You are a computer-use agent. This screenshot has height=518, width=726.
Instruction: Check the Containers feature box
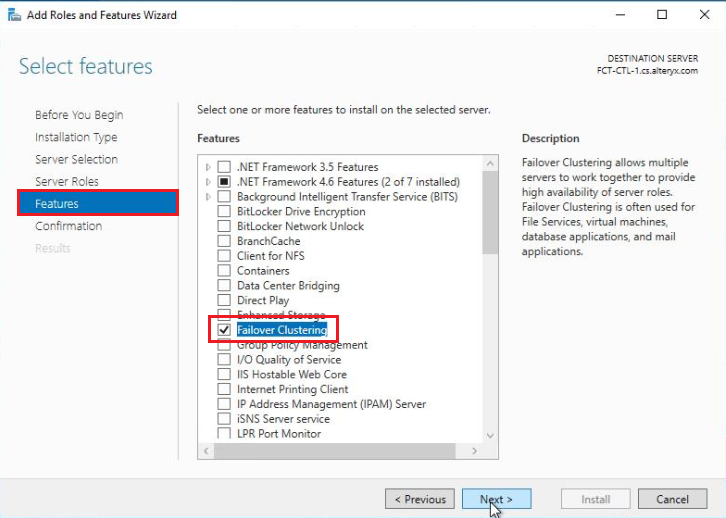[x=224, y=271]
